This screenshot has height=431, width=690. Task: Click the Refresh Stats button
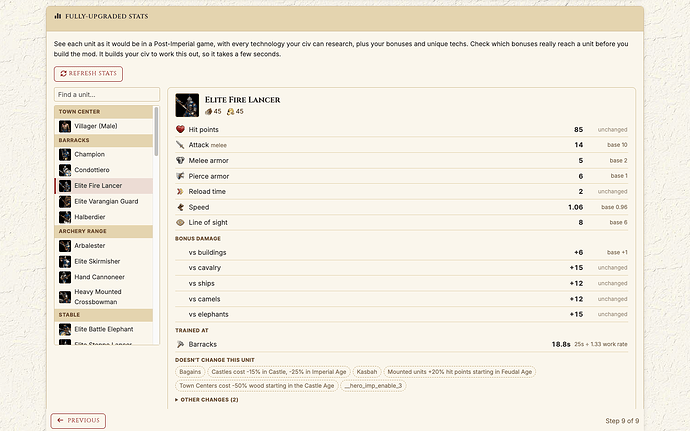88,74
